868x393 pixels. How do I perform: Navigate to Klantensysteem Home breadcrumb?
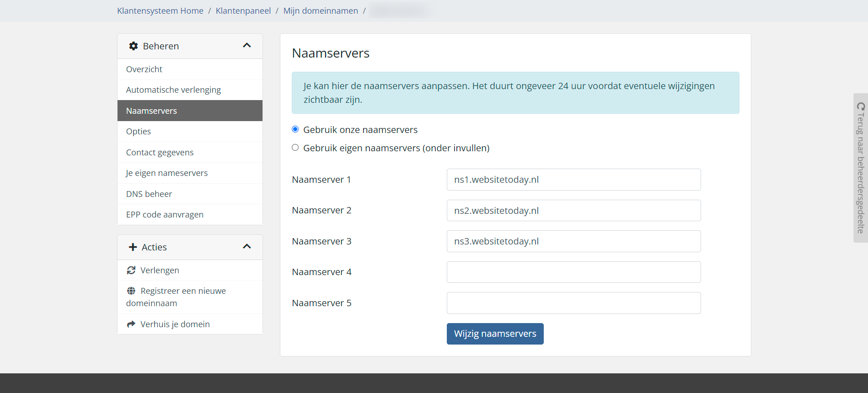[160, 11]
